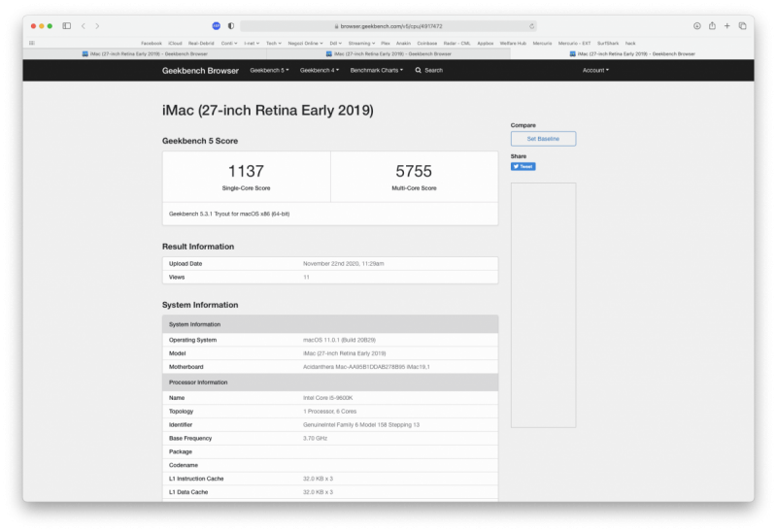This screenshot has height=532, width=777.
Task: Open the SurfShark bookmark
Action: [x=608, y=43]
